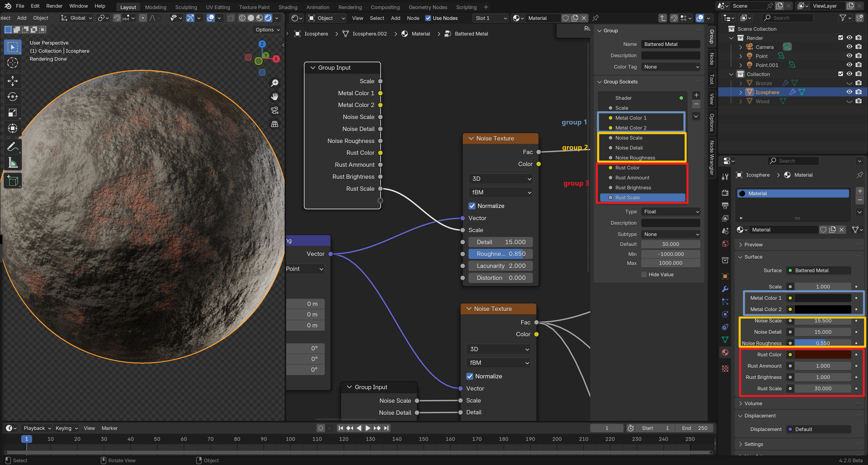This screenshot has width=868, height=465.
Task: Open the Shading workspace tab
Action: 288,7
